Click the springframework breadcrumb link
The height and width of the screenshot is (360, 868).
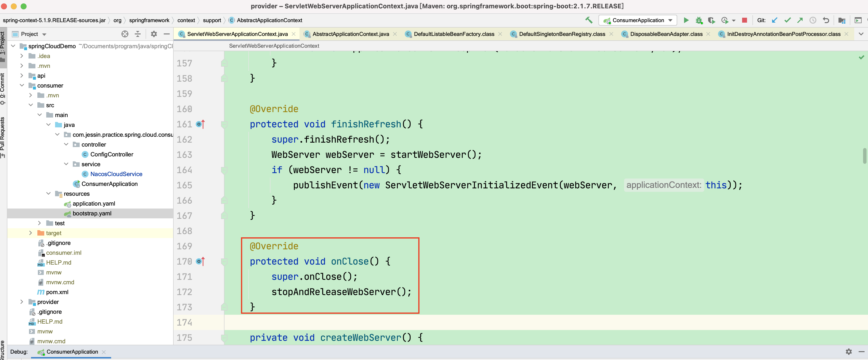(149, 20)
